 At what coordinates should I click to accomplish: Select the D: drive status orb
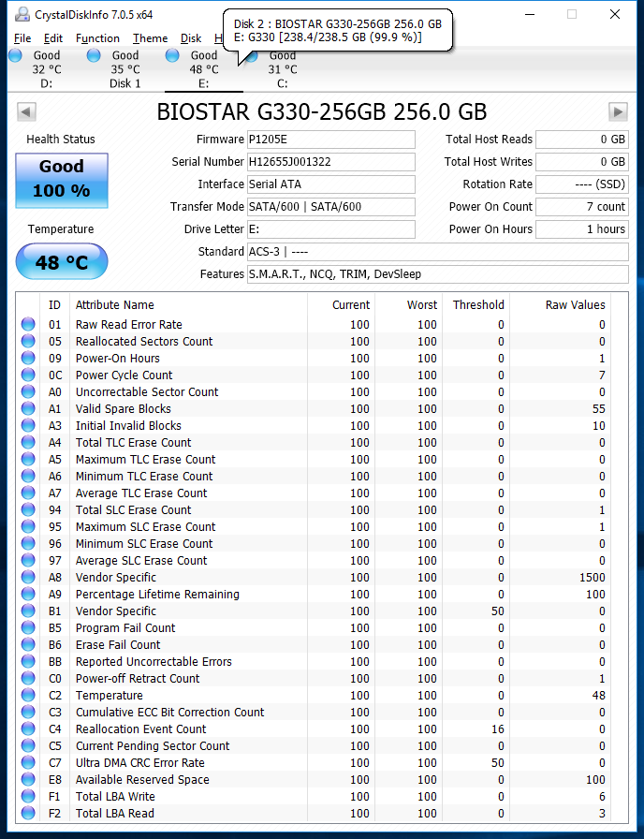[x=15, y=56]
